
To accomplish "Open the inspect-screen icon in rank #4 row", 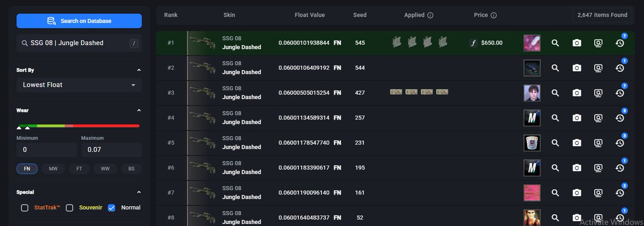I will 598,118.
